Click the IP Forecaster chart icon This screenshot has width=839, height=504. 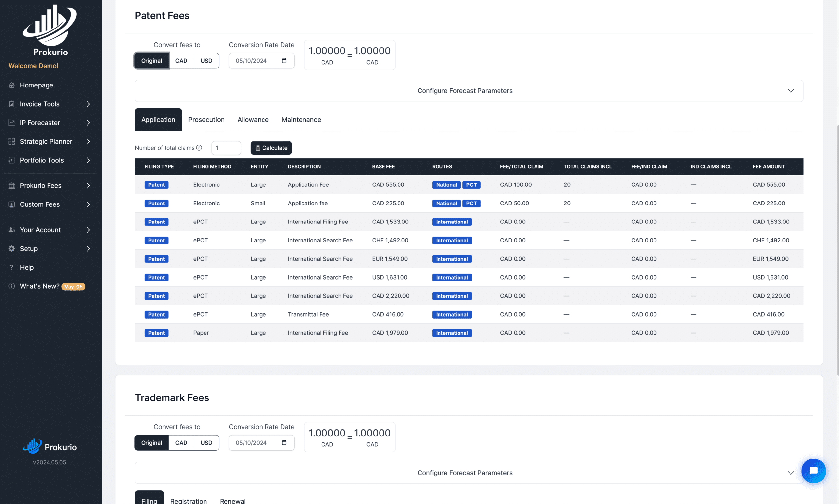click(x=11, y=122)
